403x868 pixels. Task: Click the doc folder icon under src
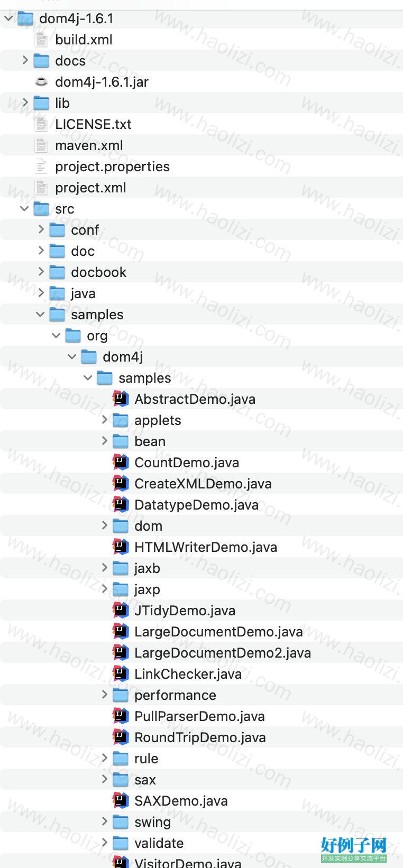[x=57, y=251]
